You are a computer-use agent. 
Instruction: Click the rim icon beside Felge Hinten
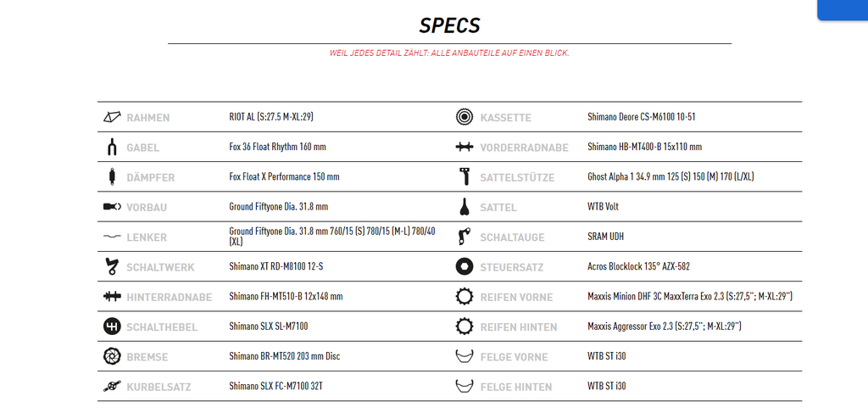coord(465,386)
